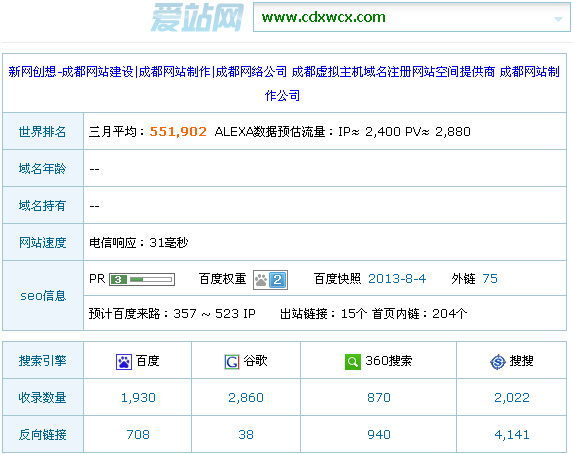Click the green 360搜索 icon
The image size is (573, 454).
pos(353,362)
